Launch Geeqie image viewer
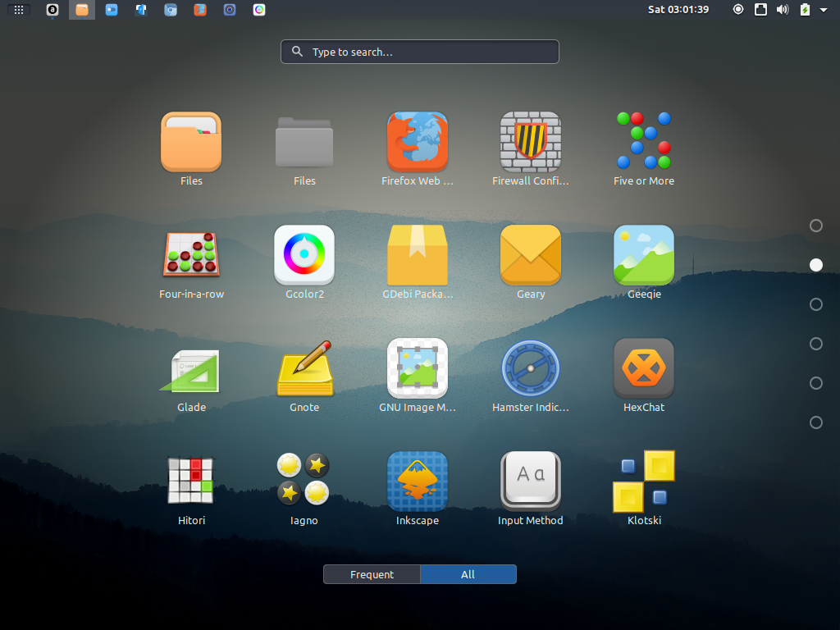This screenshot has width=840, height=630. tap(643, 255)
